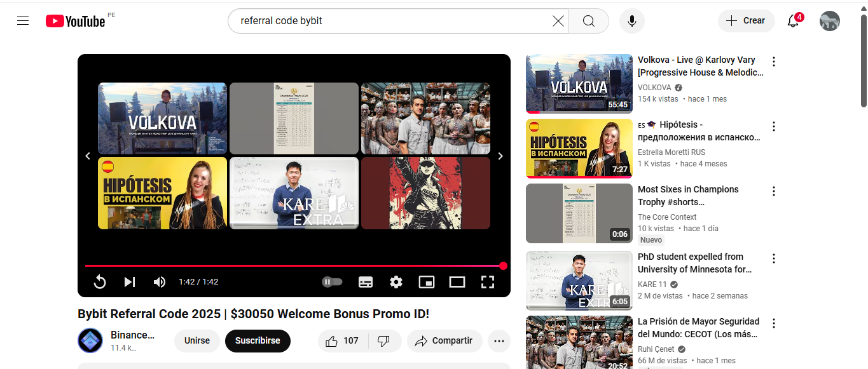Click the magnifier search button

pos(589,21)
